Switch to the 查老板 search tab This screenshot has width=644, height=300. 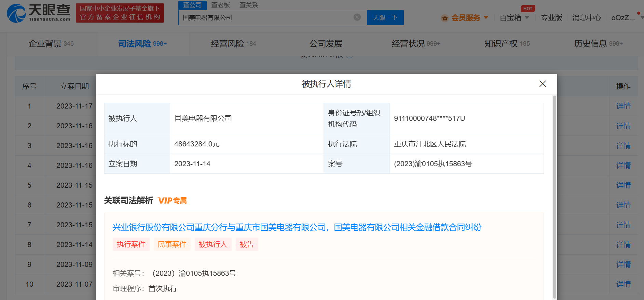(x=220, y=5)
